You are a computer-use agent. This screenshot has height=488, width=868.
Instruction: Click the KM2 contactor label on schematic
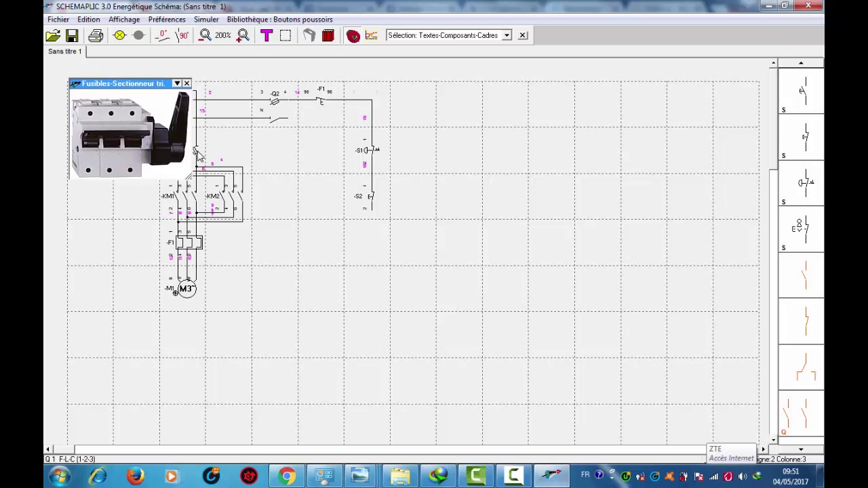pos(213,196)
